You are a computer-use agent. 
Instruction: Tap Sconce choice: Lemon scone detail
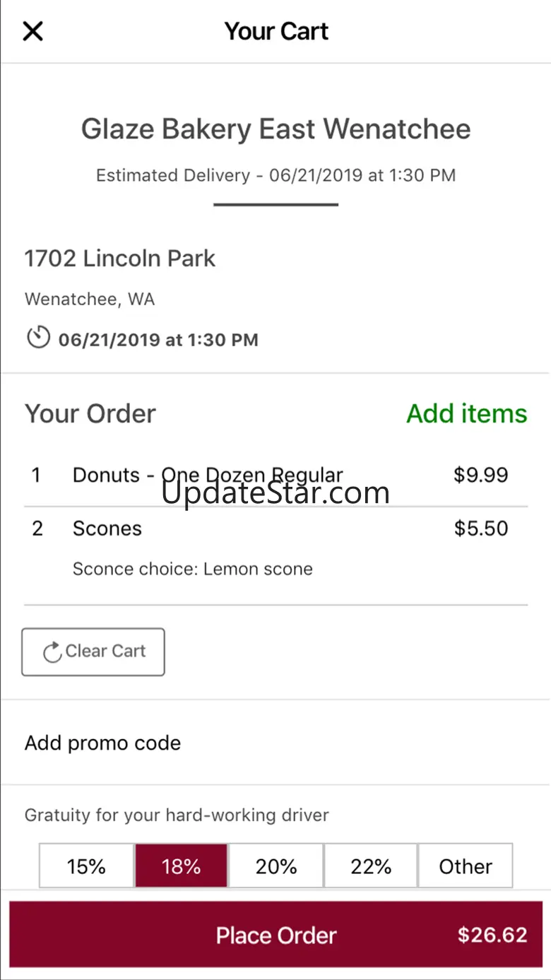(192, 569)
